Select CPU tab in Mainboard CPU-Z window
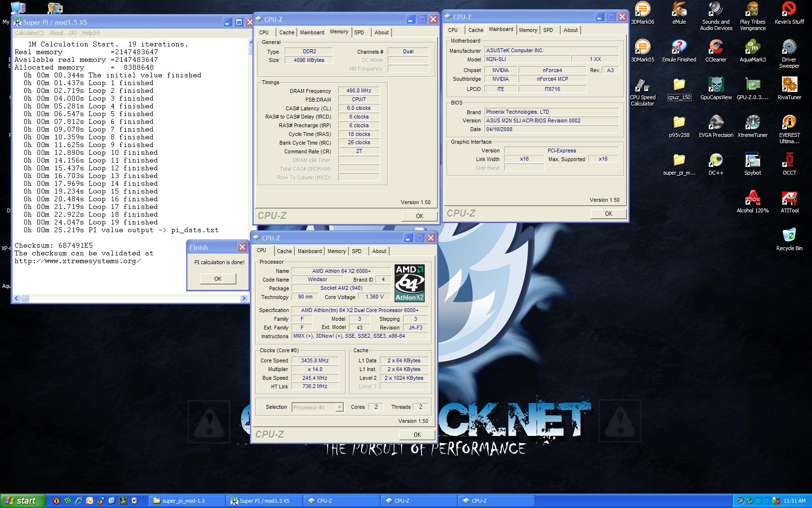The width and height of the screenshot is (812, 508). click(x=453, y=30)
